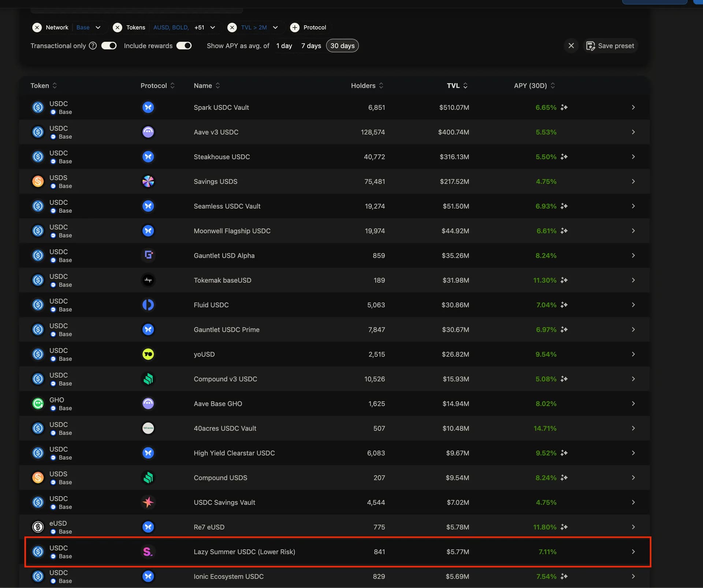The image size is (703, 588).
Task: Click the help icon beside Transactional only
Action: point(93,45)
